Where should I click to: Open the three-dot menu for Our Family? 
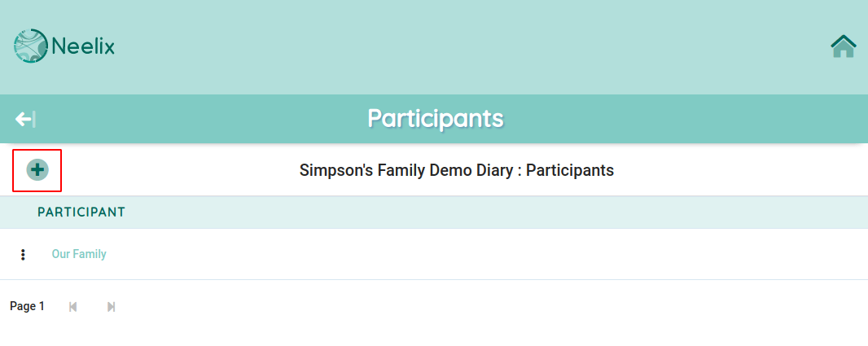pos(23,254)
